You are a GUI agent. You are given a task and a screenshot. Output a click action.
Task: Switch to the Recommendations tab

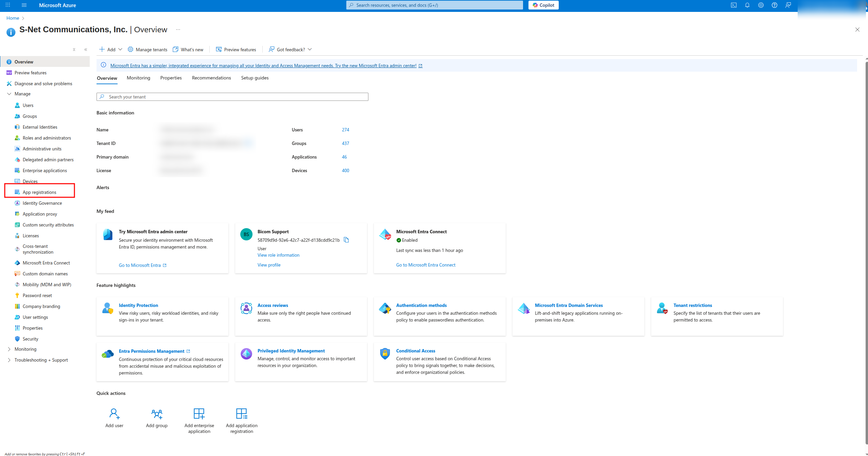coord(211,78)
